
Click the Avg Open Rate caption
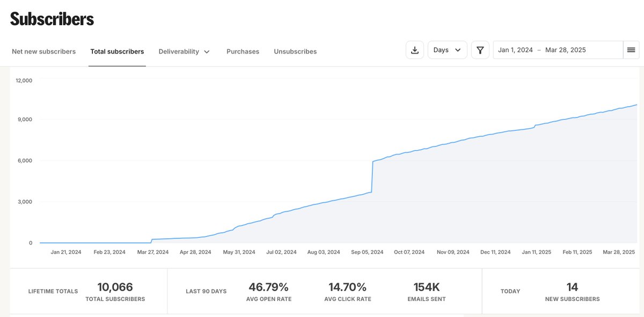pos(270,299)
